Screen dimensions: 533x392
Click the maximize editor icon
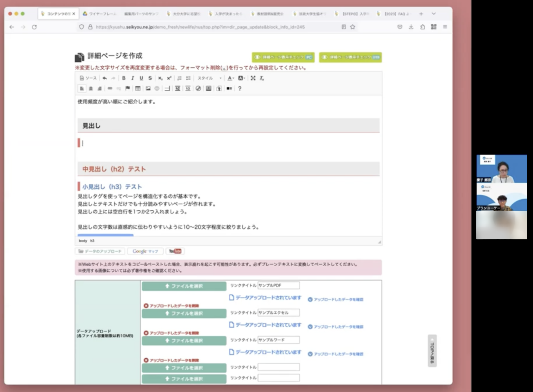tap(253, 78)
